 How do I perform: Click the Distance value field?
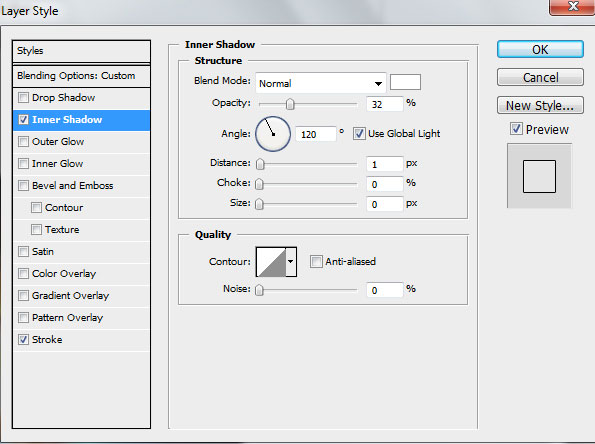click(x=384, y=164)
